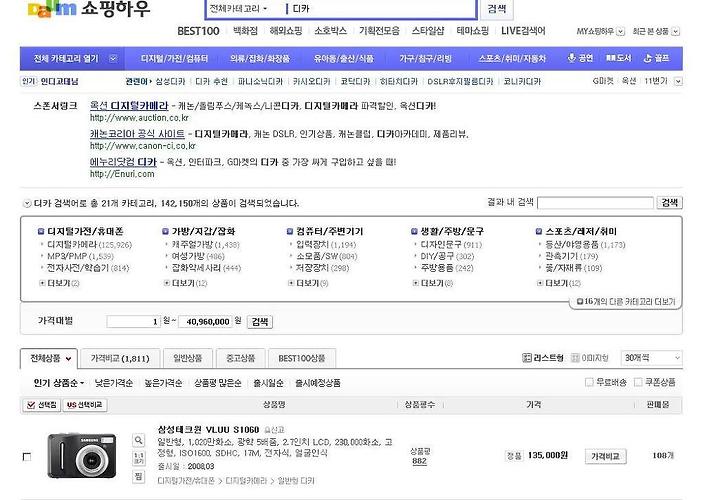Click the Samsung camera product thumbnail
720x500 pixels.
82,455
